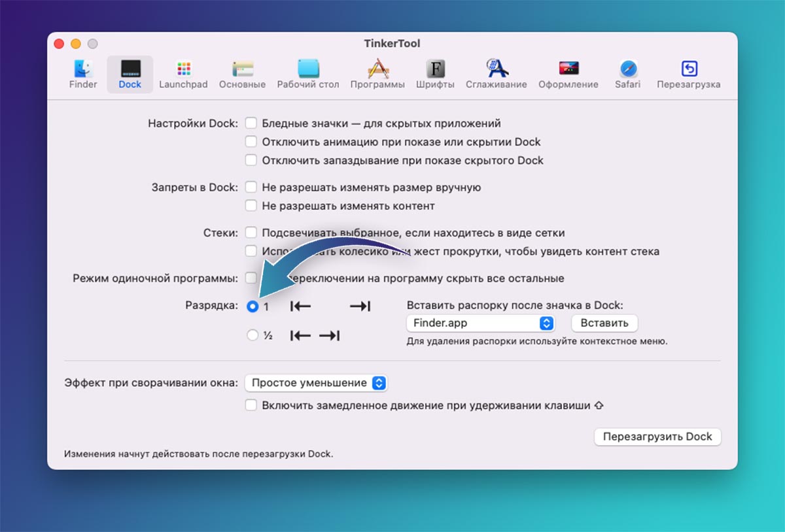
Task: Select the Шрифты font settings icon
Action: pos(435,69)
